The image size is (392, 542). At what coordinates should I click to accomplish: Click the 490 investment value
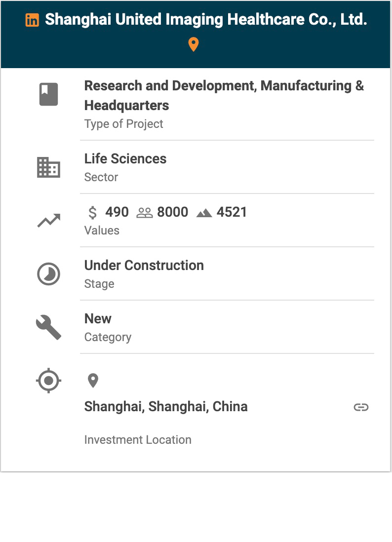coord(117,212)
